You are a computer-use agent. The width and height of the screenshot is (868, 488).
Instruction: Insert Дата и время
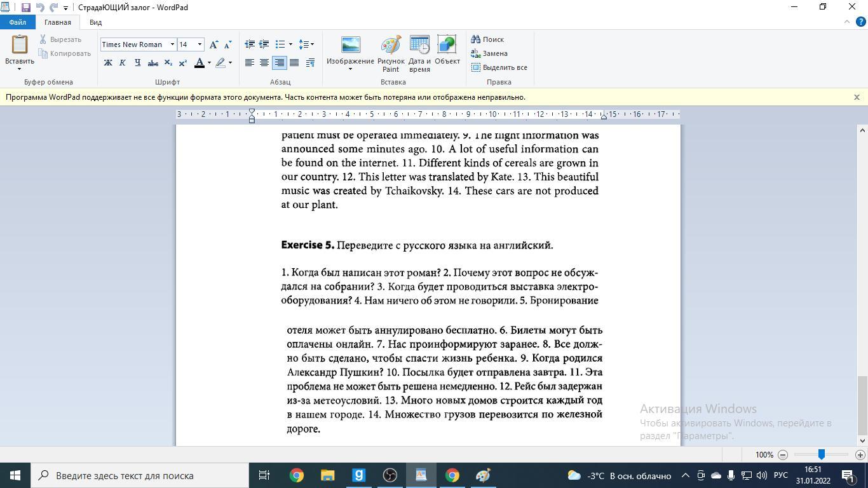pos(419,54)
